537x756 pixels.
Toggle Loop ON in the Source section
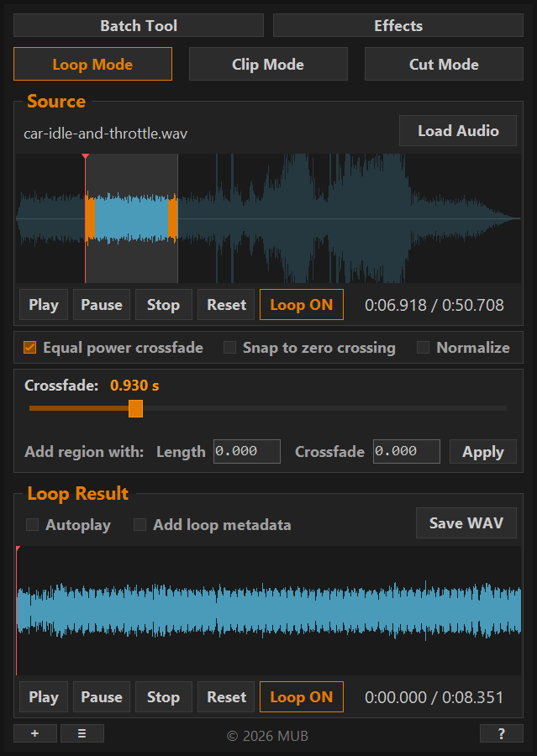coord(302,305)
